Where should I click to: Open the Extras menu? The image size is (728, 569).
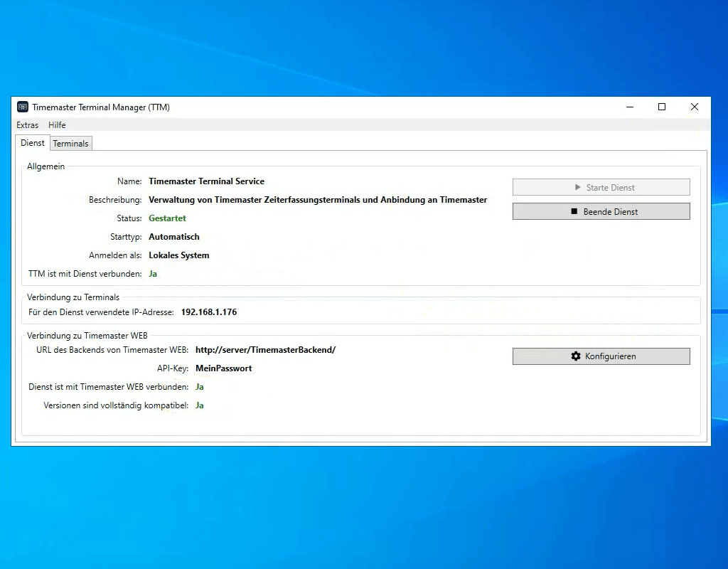[28, 125]
